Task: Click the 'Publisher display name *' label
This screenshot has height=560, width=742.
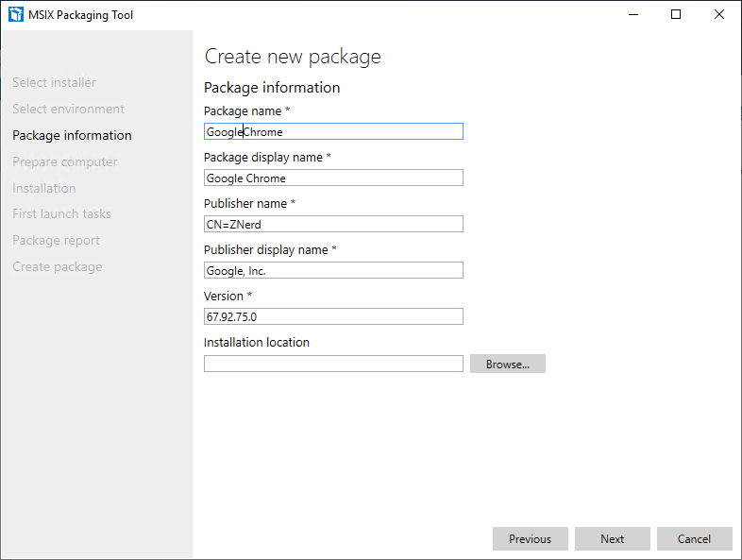Action: coord(270,250)
